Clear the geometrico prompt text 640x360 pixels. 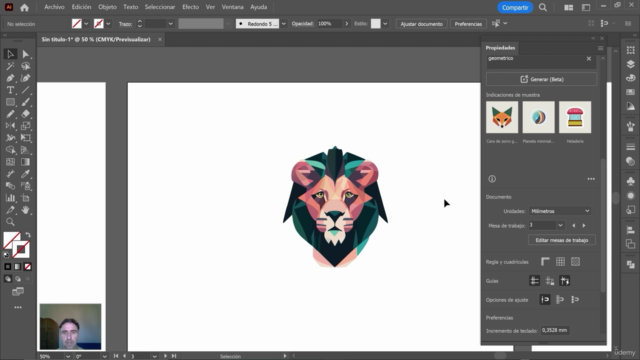589,59
